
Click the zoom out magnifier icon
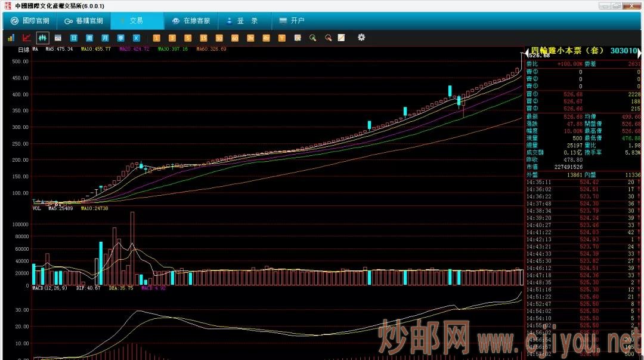(328, 38)
